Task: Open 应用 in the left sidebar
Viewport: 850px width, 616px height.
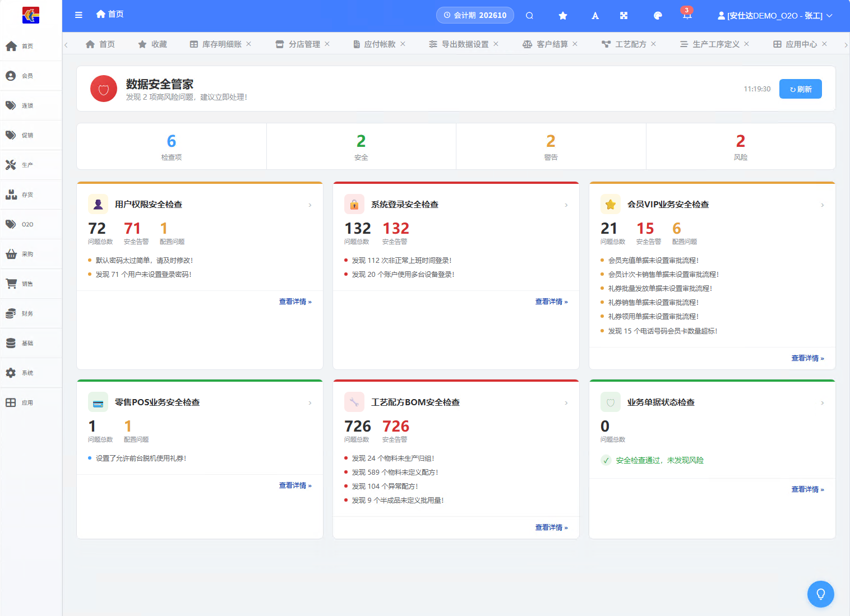Action: point(31,402)
